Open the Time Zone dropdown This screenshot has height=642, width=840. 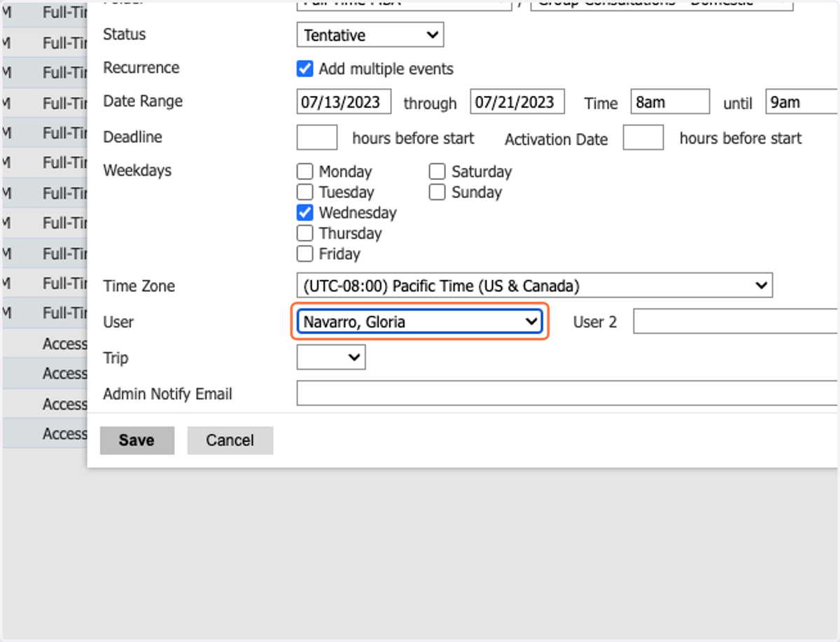click(534, 286)
